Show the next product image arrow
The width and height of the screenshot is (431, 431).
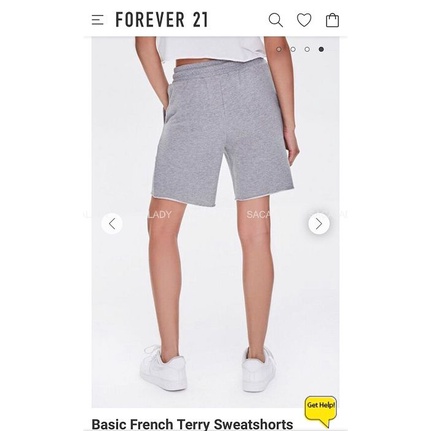319,224
